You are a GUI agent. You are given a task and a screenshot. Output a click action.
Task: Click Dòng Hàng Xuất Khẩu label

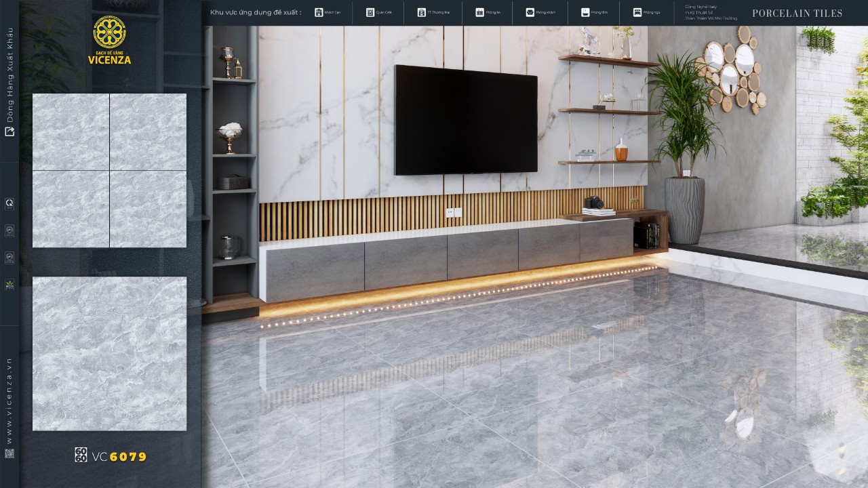tap(9, 75)
